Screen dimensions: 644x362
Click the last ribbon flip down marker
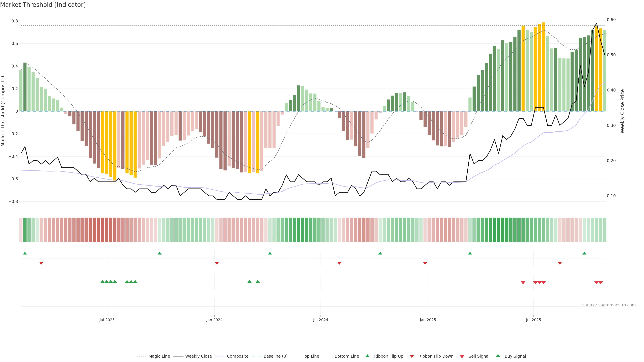(560, 263)
